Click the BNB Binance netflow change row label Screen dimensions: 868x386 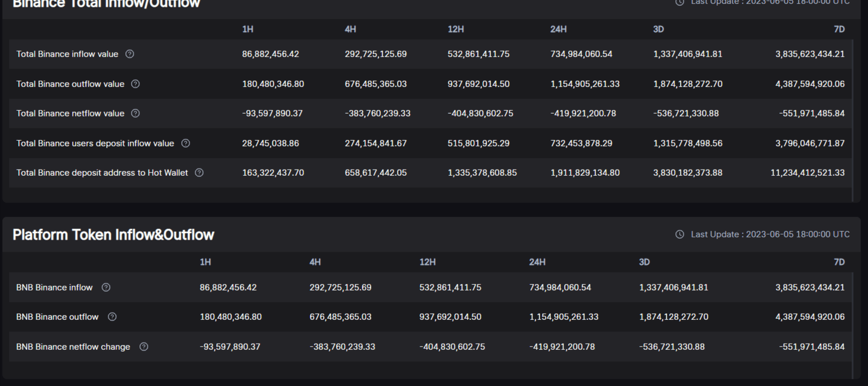[x=73, y=346]
